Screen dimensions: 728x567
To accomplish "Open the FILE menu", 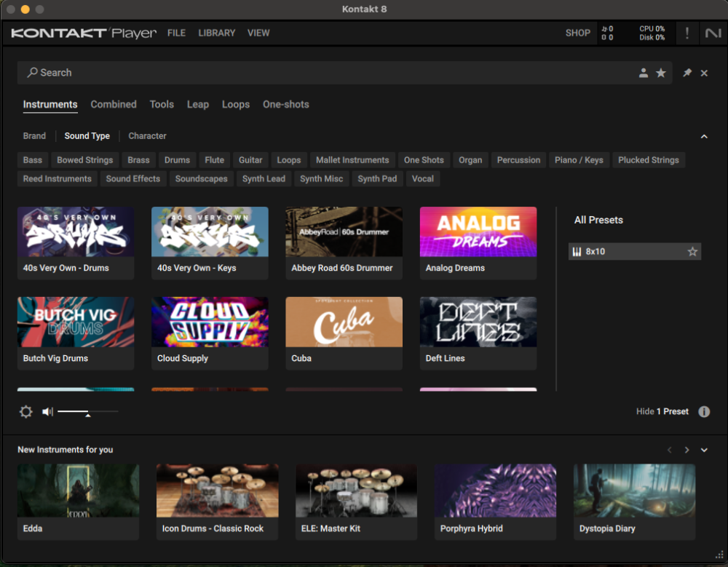I will pos(176,33).
